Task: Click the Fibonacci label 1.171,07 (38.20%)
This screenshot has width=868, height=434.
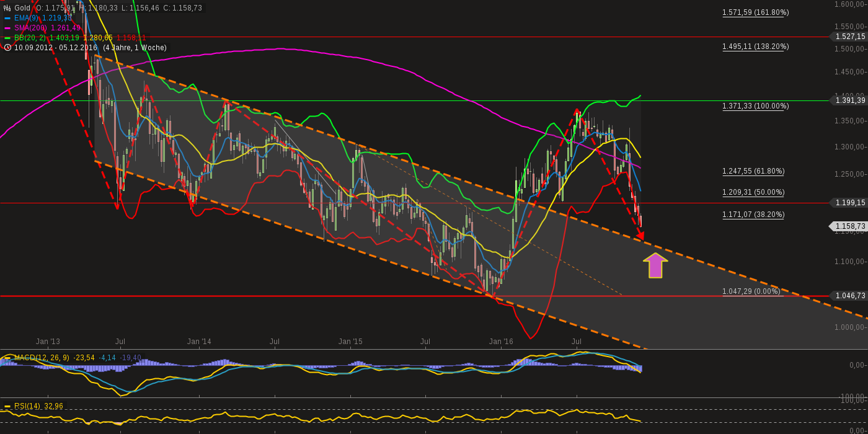Action: point(753,215)
